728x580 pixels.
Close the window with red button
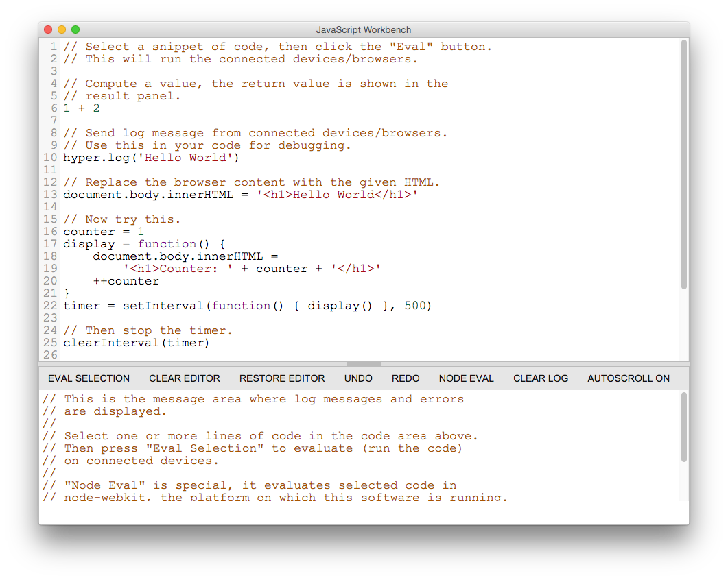[x=48, y=29]
